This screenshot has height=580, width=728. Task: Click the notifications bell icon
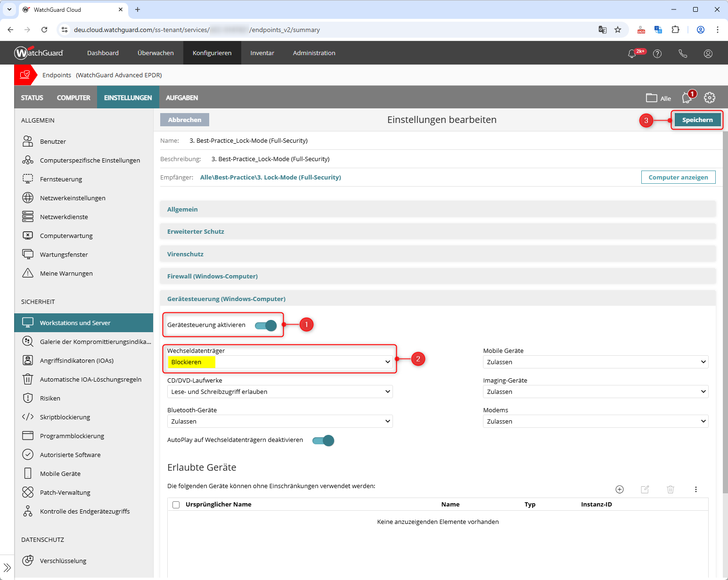(632, 54)
